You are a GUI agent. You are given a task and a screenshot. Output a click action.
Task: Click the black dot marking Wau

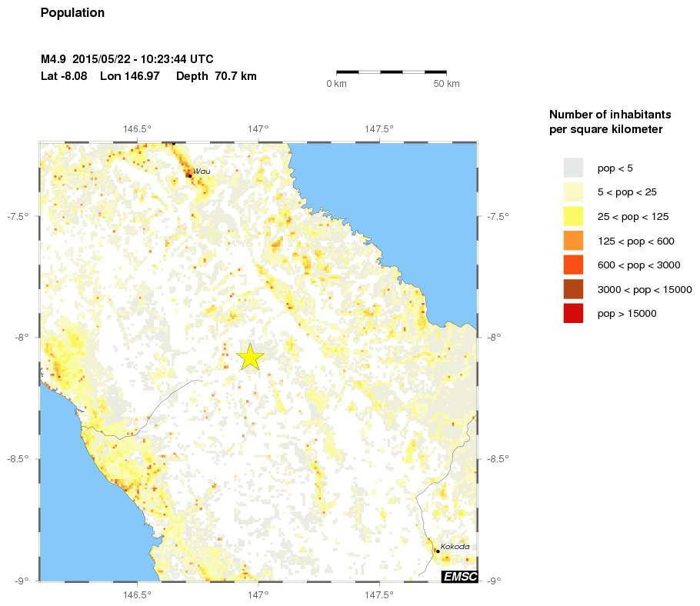pos(189,175)
